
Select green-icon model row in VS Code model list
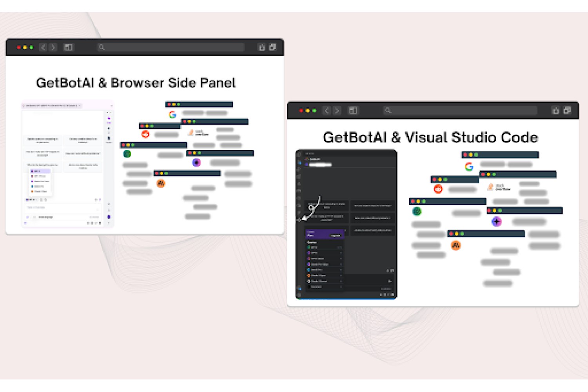[325, 247]
